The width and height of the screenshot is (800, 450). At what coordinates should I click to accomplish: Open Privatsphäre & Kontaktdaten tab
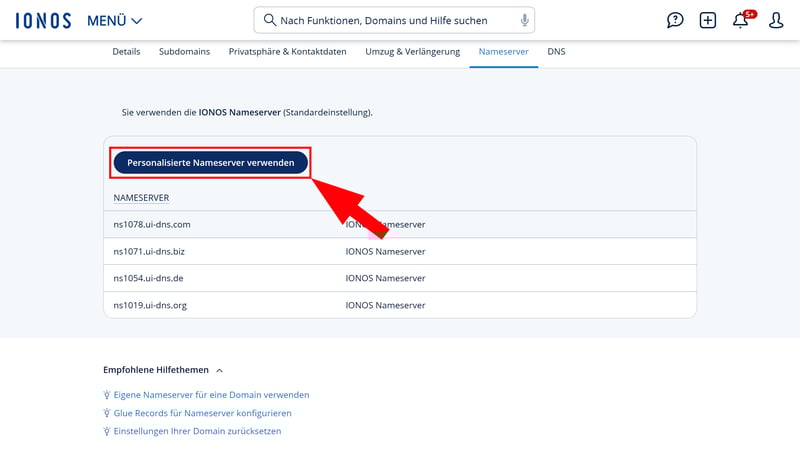pyautogui.click(x=287, y=52)
